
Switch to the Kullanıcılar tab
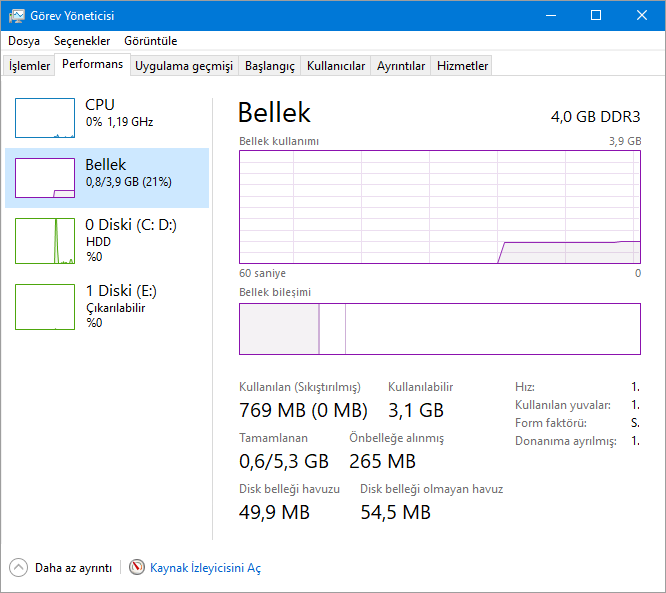(336, 66)
